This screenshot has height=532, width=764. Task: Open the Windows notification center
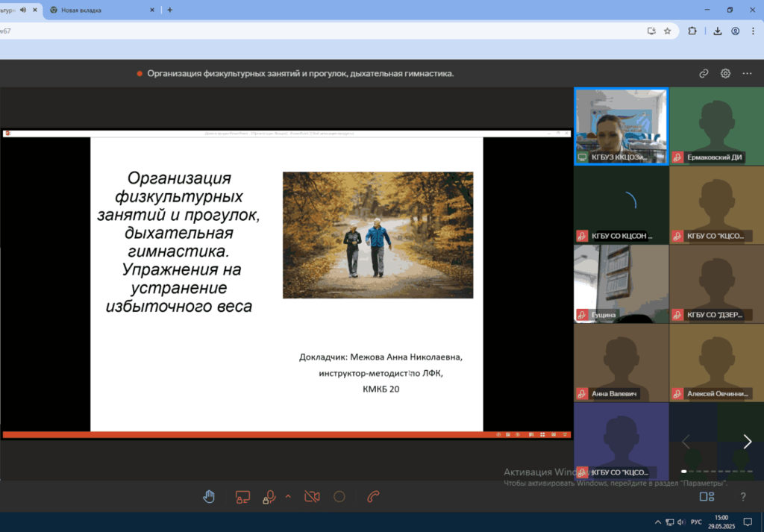[748, 522]
